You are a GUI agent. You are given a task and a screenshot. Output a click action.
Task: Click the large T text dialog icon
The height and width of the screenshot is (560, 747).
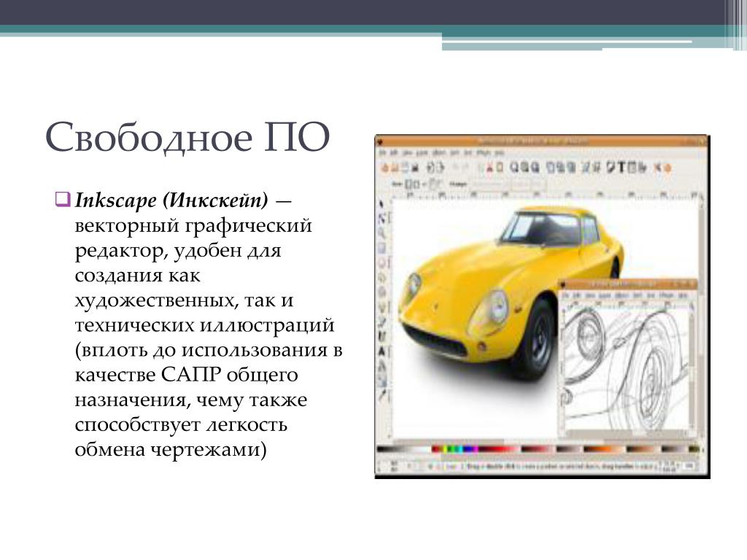(622, 167)
